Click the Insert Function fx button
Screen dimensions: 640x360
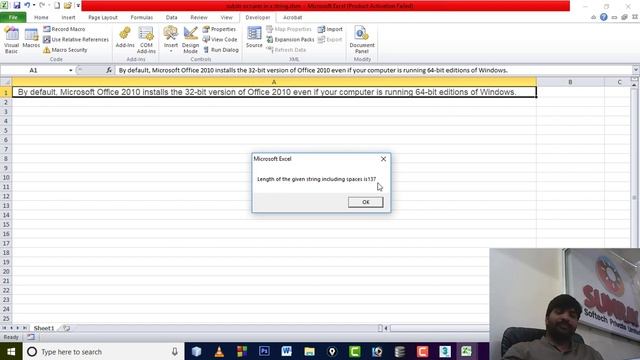coord(109,70)
